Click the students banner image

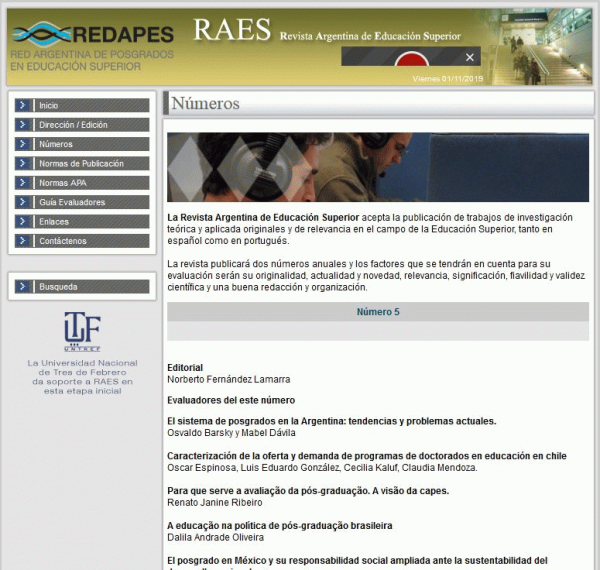click(x=378, y=167)
